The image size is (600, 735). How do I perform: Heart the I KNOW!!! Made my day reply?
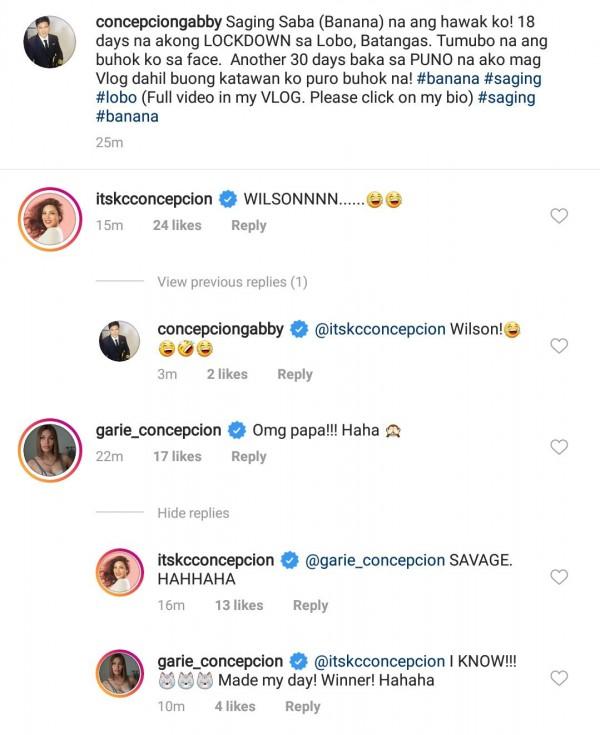click(560, 678)
